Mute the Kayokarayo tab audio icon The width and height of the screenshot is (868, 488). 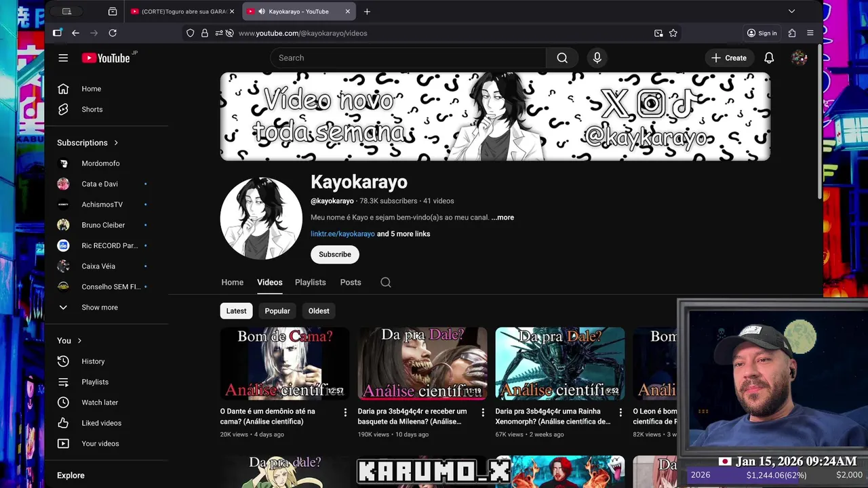click(262, 12)
